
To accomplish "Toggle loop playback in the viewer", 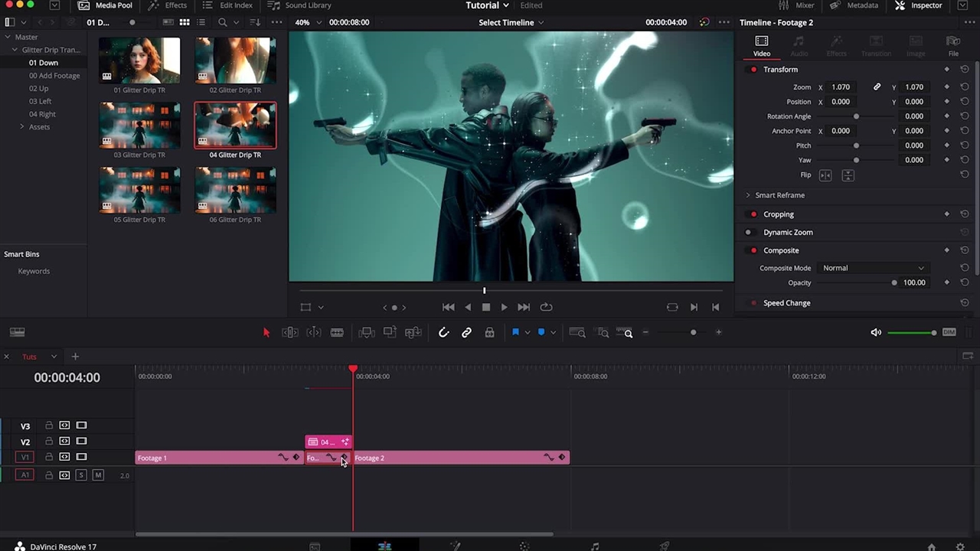I will click(546, 307).
